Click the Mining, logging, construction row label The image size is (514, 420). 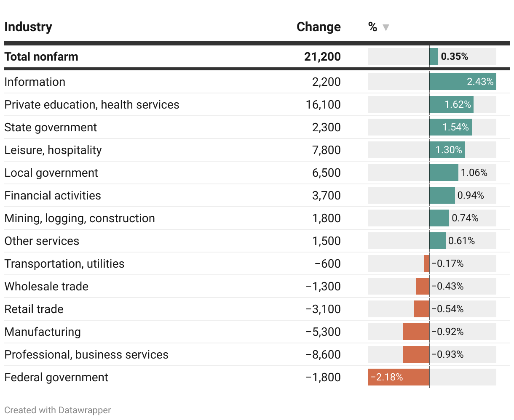tap(80, 218)
